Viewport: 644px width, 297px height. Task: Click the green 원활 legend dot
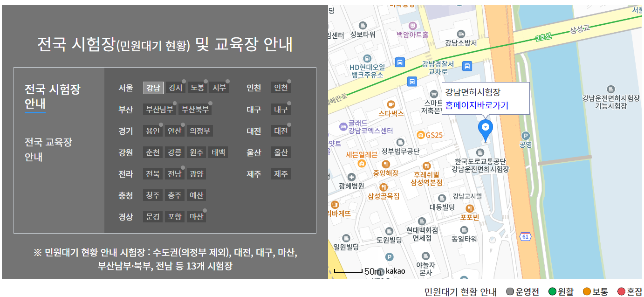[x=552, y=292]
